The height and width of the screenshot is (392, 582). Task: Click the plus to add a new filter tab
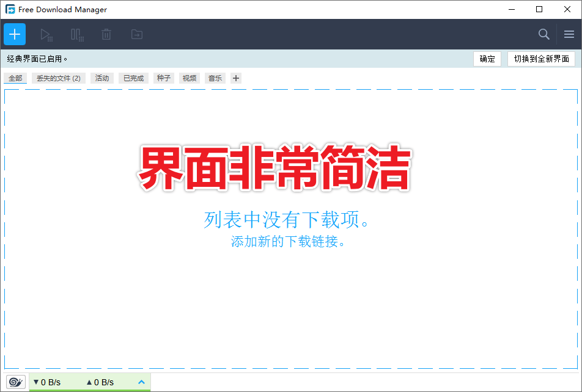[x=235, y=78]
